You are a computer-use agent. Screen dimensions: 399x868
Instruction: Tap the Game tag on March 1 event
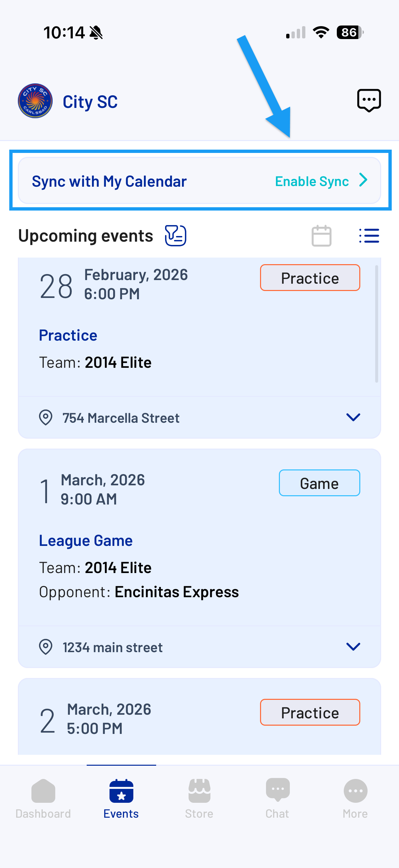(319, 483)
